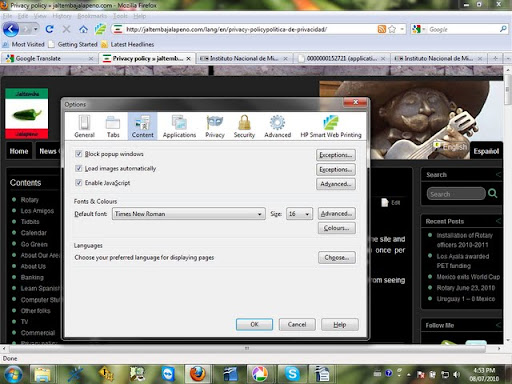Click the green search icon on webpage
This screenshot has width=512, height=384.
click(493, 193)
